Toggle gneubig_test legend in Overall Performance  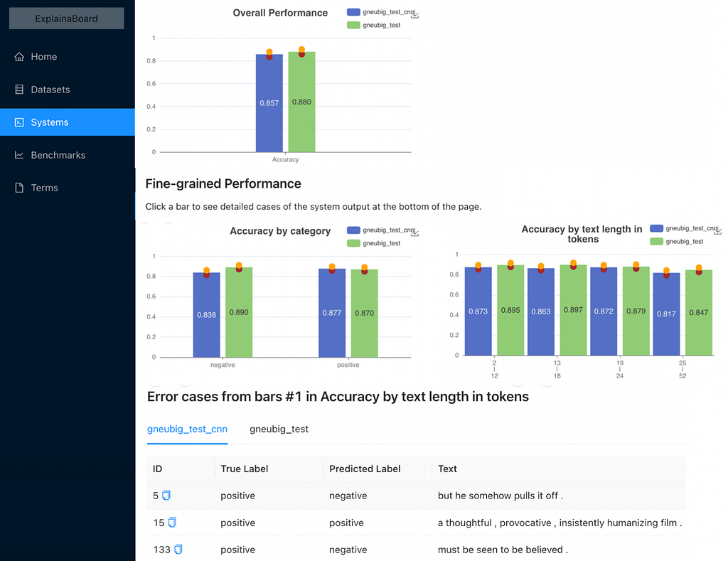point(374,25)
